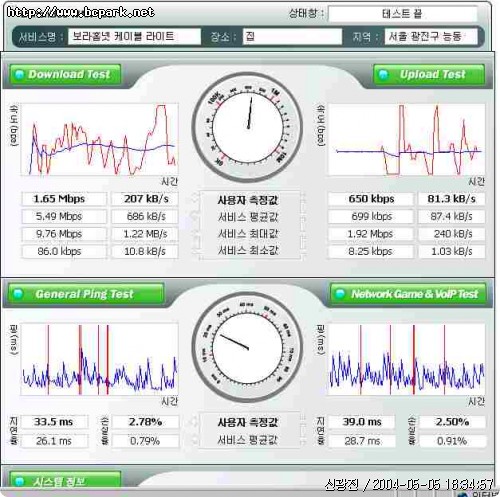500x497 pixels.
Task: Click the 사용자 측정값 label under ping gauge
Action: click(247, 422)
